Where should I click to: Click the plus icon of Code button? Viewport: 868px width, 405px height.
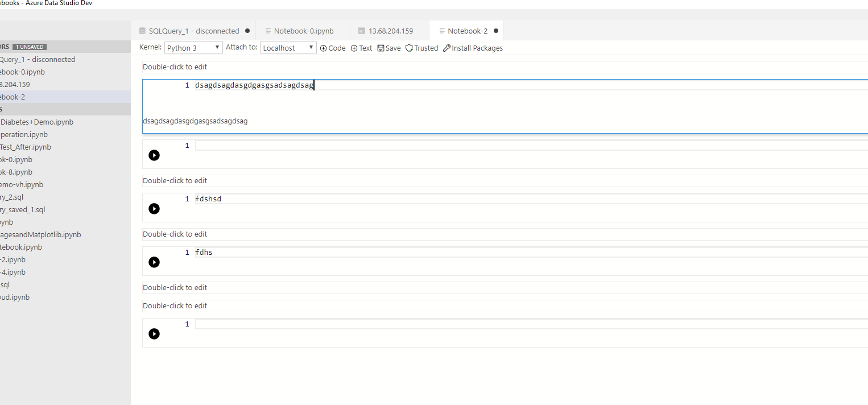pyautogui.click(x=323, y=48)
